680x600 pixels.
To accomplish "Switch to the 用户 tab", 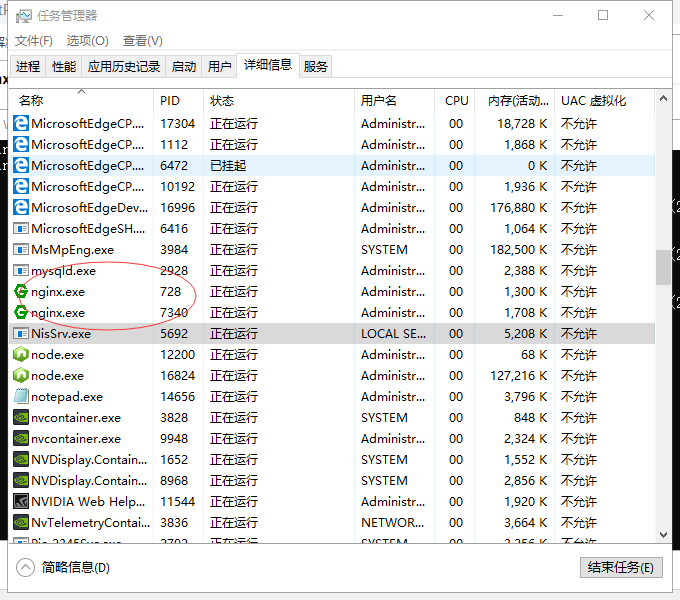I will [x=219, y=66].
